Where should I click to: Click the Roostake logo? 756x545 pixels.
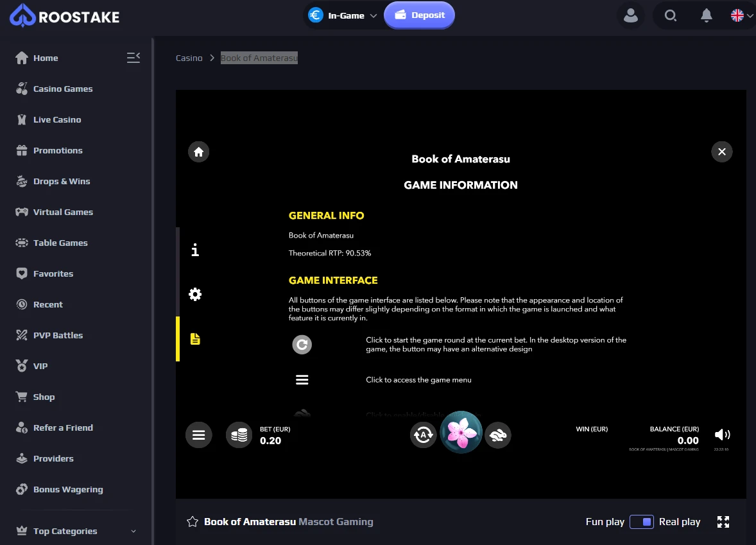(x=65, y=16)
